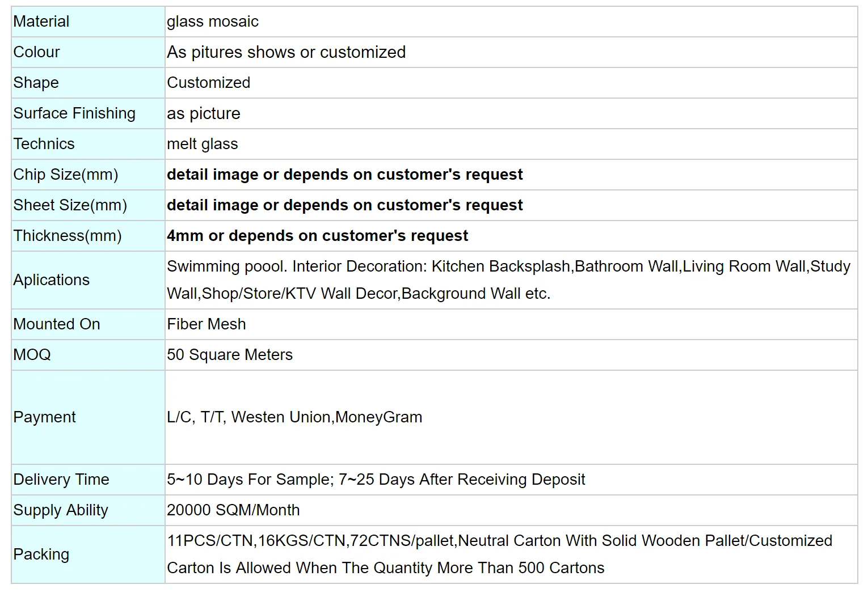Click the Colour row label
The height and width of the screenshot is (593, 868).
click(x=37, y=52)
